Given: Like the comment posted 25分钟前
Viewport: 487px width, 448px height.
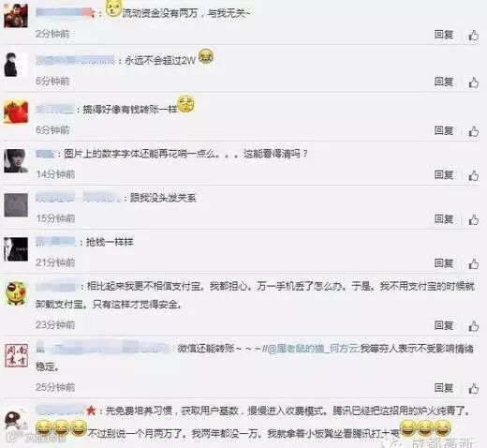Looking at the screenshot, I should point(474,388).
